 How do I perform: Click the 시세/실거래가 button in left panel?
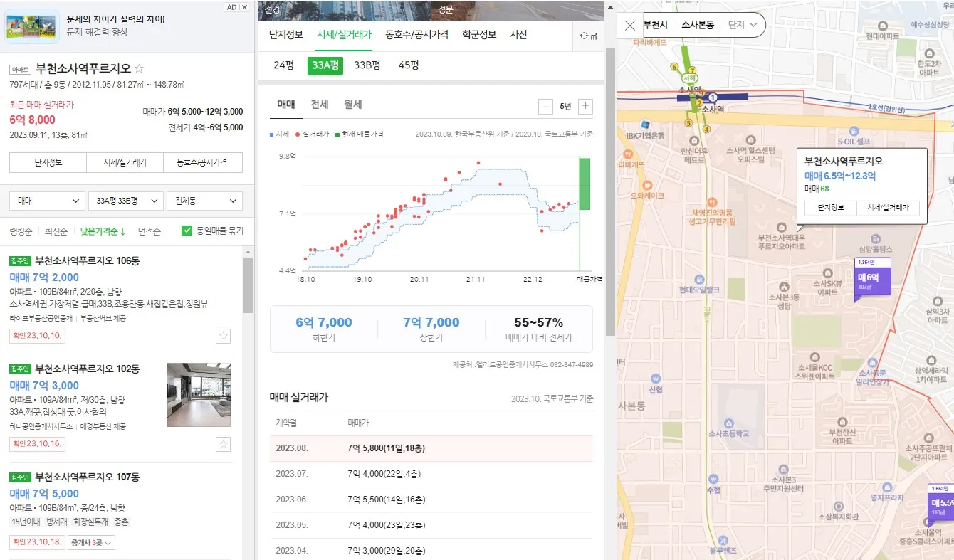(125, 162)
